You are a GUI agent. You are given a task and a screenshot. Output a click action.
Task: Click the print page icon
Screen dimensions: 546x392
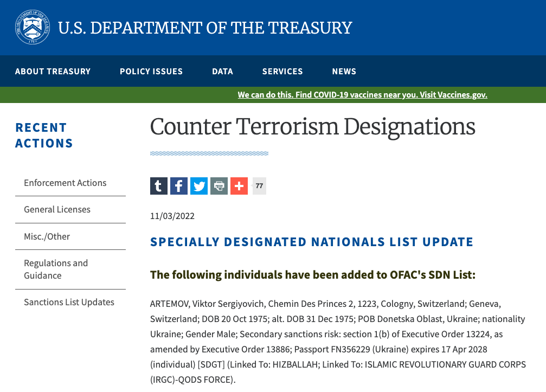coord(219,186)
